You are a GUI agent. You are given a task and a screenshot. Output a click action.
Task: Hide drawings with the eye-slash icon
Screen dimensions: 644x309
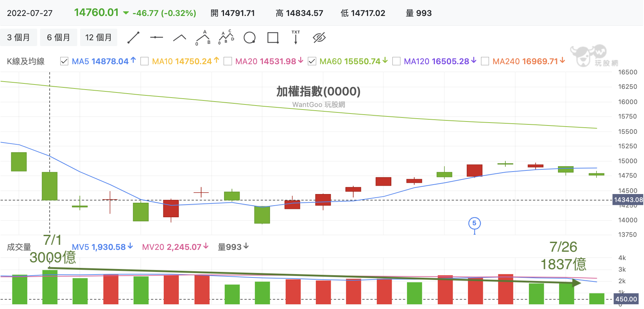click(319, 38)
